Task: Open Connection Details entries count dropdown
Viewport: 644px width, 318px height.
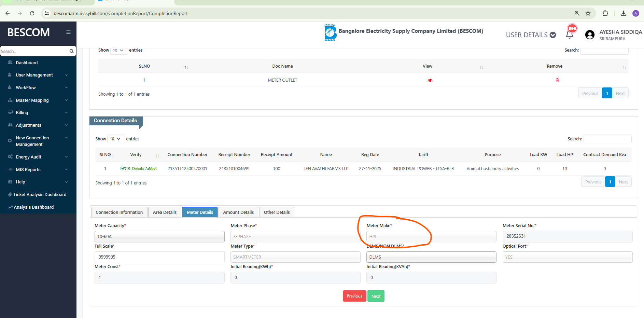Action: coord(115,139)
